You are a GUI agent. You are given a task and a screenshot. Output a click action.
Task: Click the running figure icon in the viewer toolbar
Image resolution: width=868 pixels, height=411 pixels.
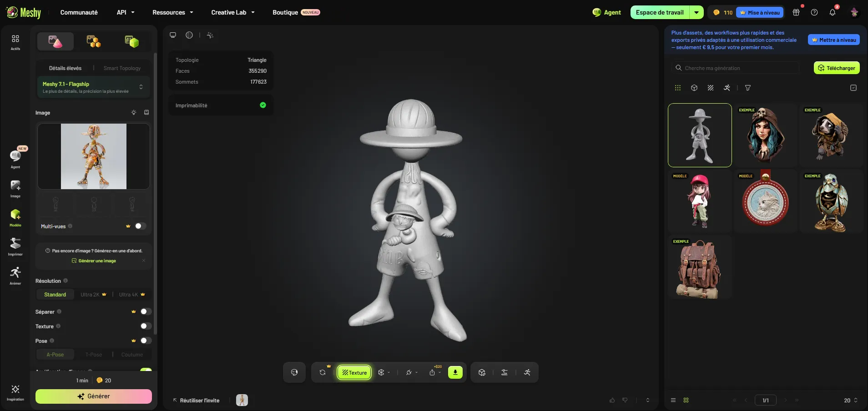[x=527, y=372]
